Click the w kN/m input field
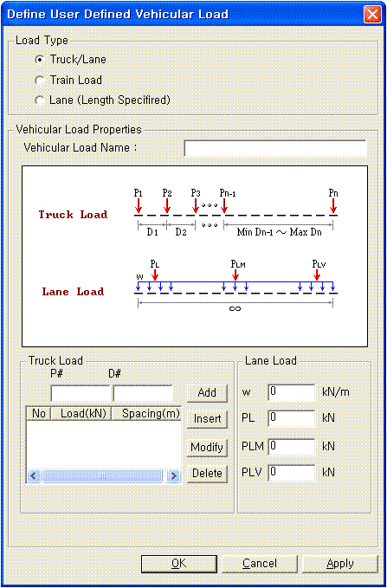This screenshot has width=387, height=588. (292, 392)
